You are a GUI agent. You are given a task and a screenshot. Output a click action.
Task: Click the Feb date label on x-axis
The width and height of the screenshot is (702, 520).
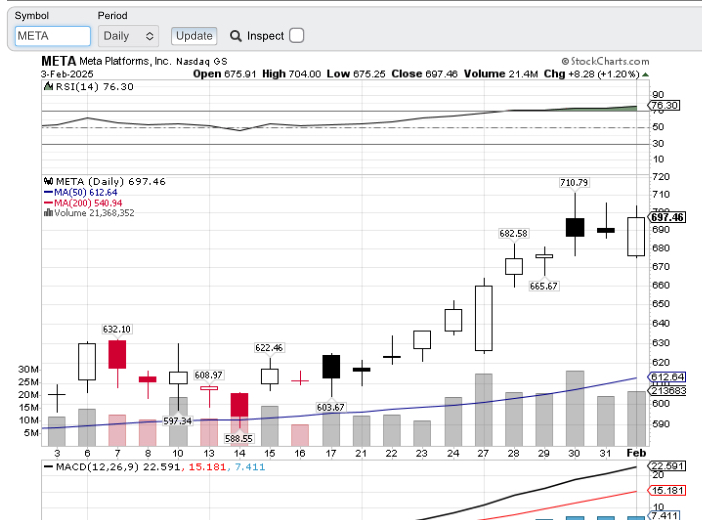636,453
